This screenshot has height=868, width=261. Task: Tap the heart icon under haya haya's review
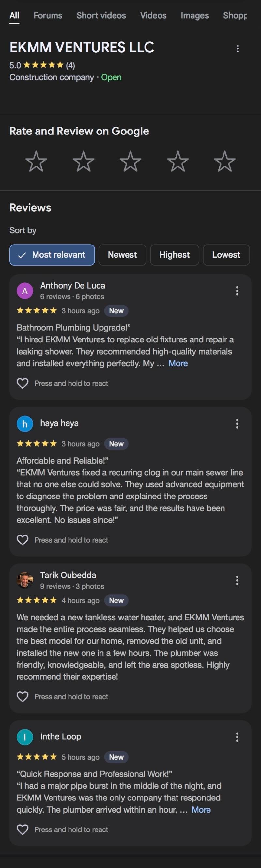coord(23,540)
